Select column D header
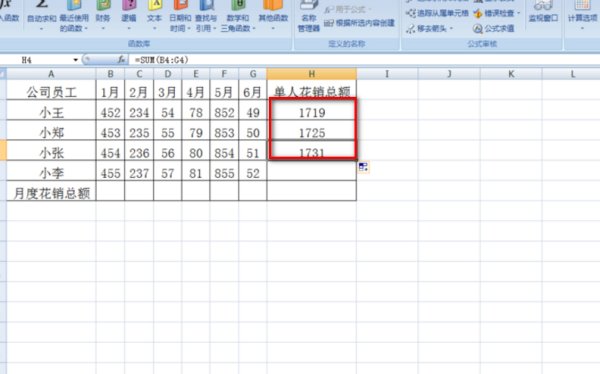The width and height of the screenshot is (600, 374). click(x=168, y=74)
